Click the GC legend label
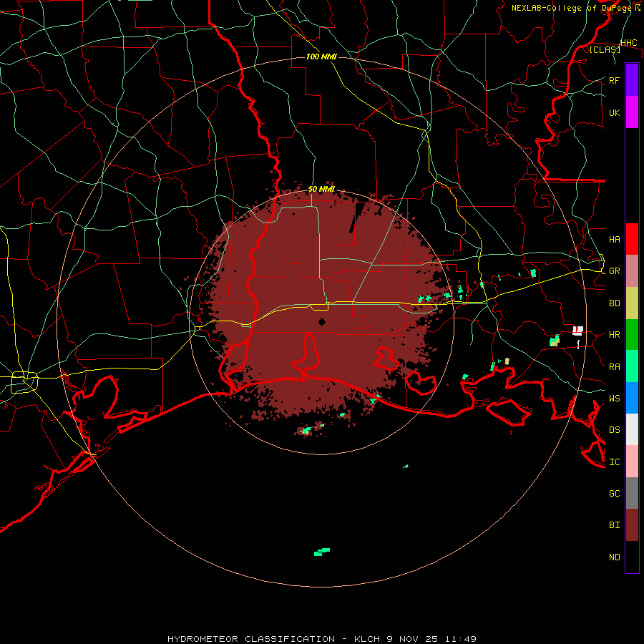 pos(614,494)
